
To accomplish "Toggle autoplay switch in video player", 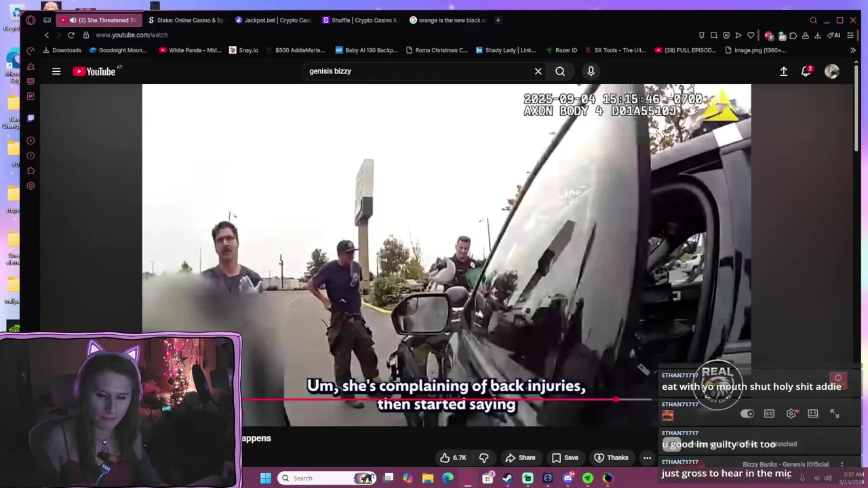I will (747, 414).
